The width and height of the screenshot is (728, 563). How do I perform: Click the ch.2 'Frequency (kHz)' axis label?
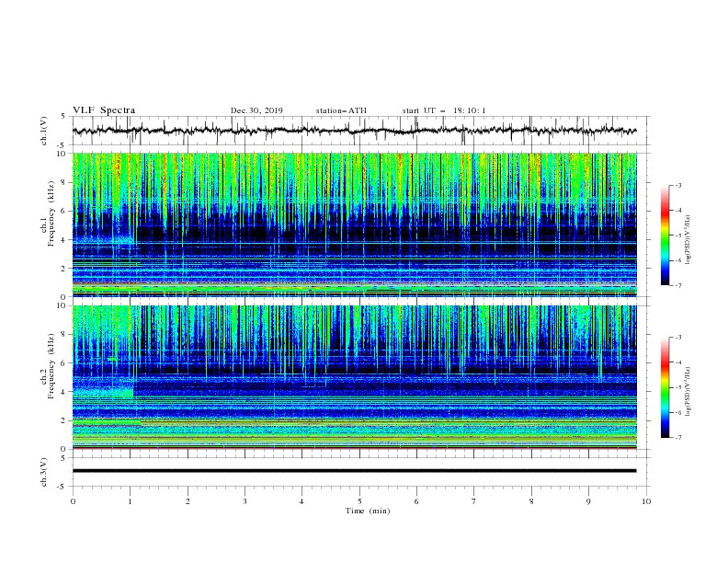(51, 366)
